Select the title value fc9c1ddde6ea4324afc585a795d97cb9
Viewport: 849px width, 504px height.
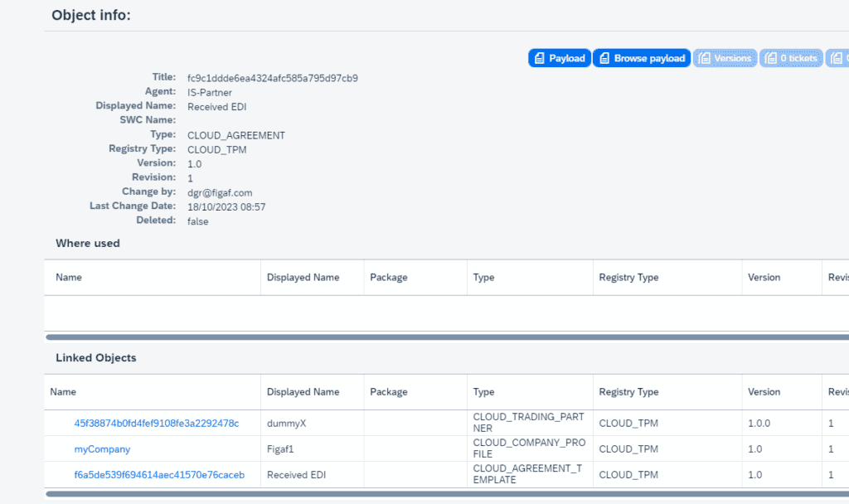pos(272,78)
